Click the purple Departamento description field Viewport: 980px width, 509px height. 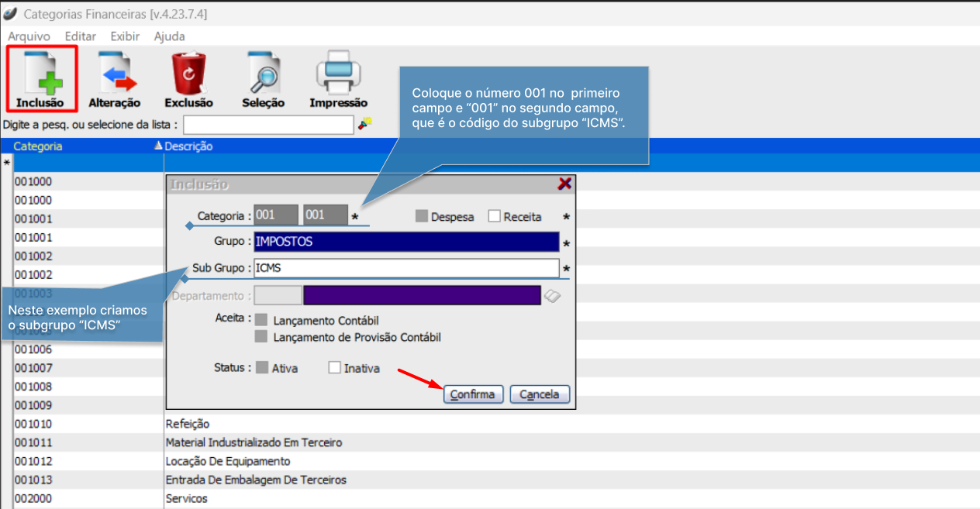[x=421, y=295]
